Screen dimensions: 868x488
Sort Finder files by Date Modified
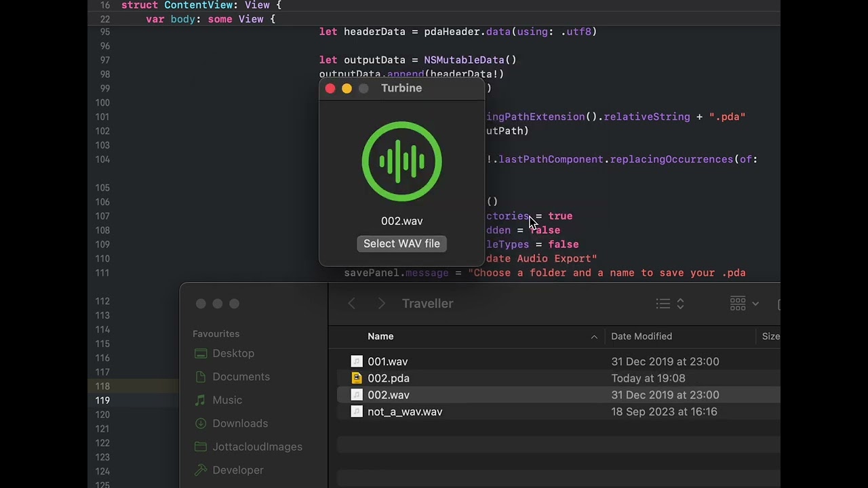(x=642, y=336)
